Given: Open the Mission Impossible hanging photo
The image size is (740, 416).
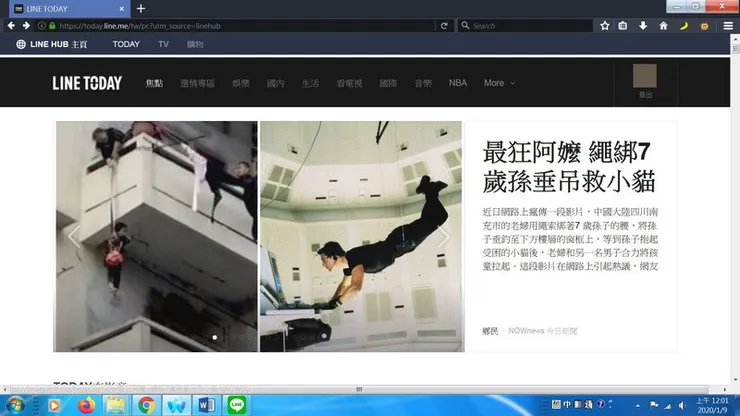Looking at the screenshot, I should tap(362, 236).
